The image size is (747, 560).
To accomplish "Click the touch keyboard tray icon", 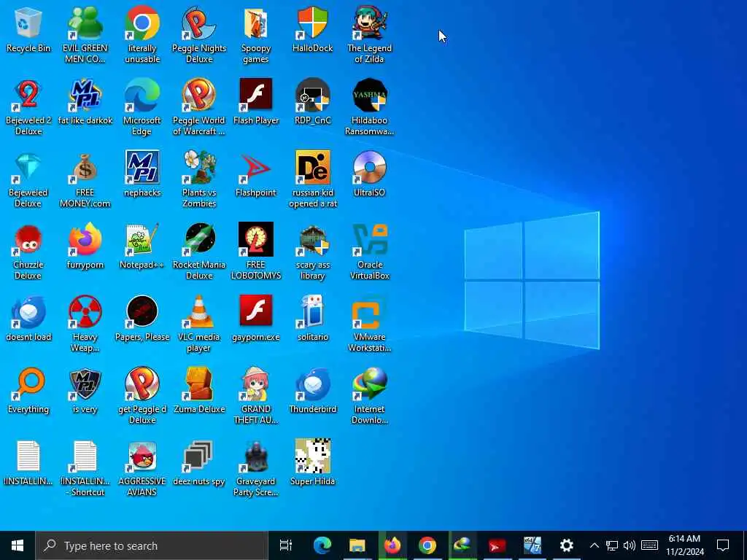I will pos(649,545).
